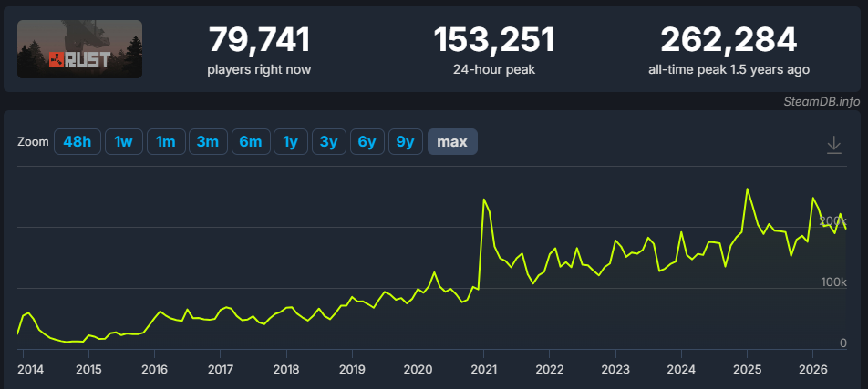Set chart zoom to 1w
The height and width of the screenshot is (389, 868).
click(123, 141)
